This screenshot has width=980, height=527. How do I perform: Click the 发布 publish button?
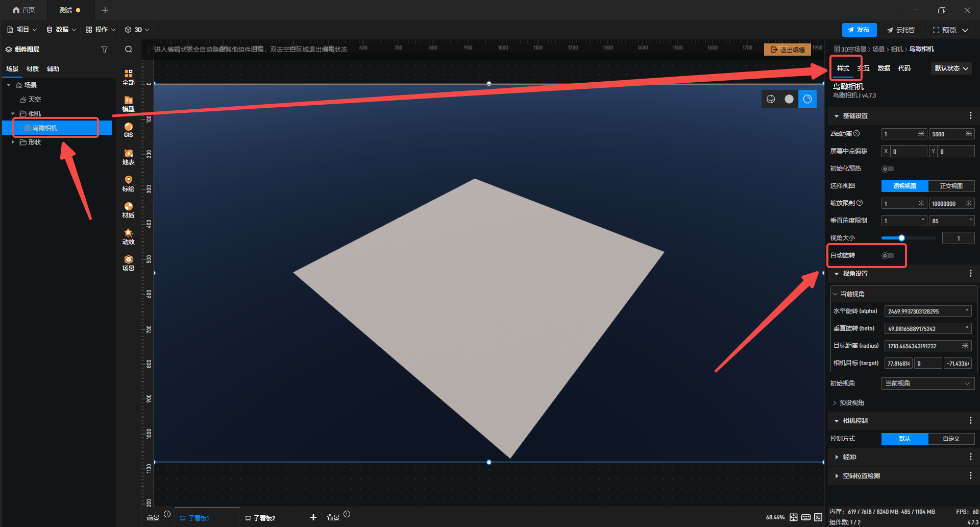pyautogui.click(x=859, y=30)
